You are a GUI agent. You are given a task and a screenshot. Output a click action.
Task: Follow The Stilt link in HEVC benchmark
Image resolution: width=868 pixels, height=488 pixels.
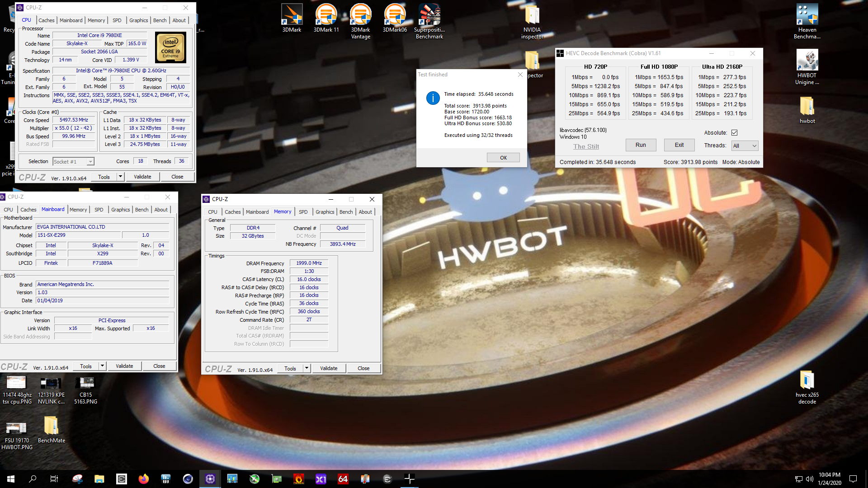[586, 146]
